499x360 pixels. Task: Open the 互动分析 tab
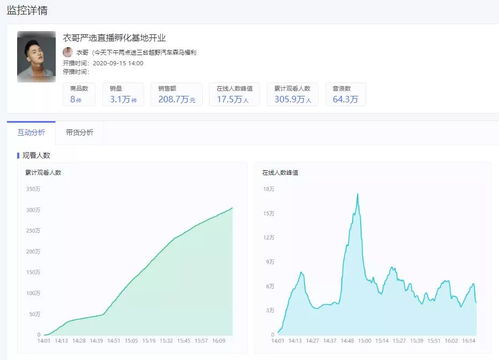pos(31,132)
